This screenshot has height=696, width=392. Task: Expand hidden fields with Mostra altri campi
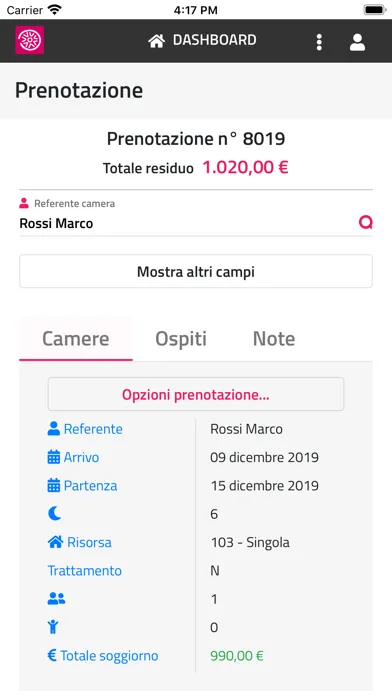[196, 271]
